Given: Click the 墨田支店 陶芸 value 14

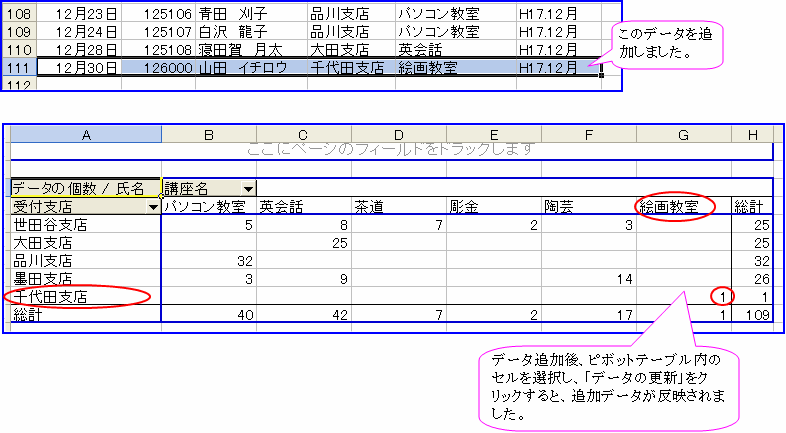Looking at the screenshot, I should (589, 279).
